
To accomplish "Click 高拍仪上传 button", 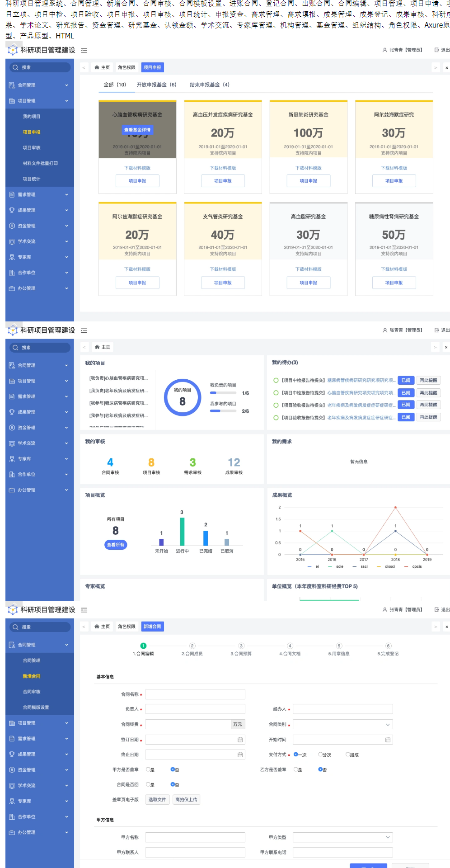I will (186, 800).
